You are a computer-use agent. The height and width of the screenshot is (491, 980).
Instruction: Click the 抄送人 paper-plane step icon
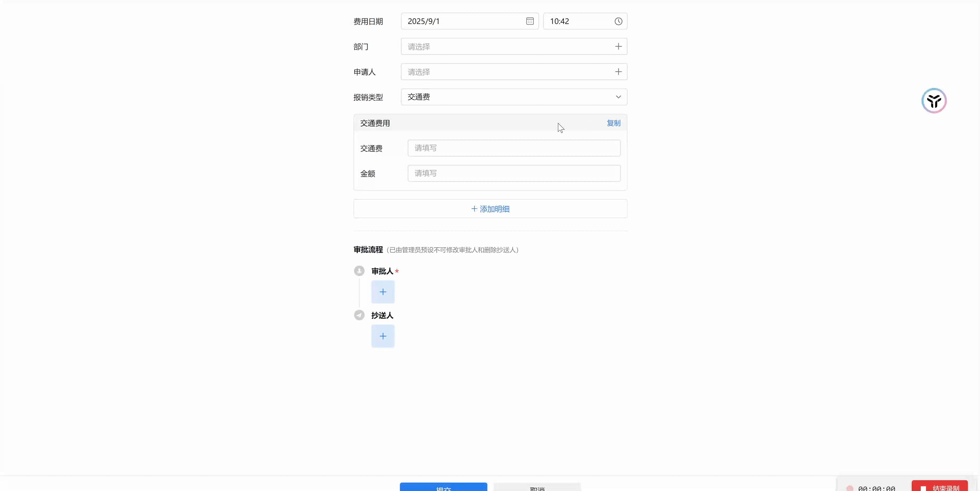[x=359, y=315]
